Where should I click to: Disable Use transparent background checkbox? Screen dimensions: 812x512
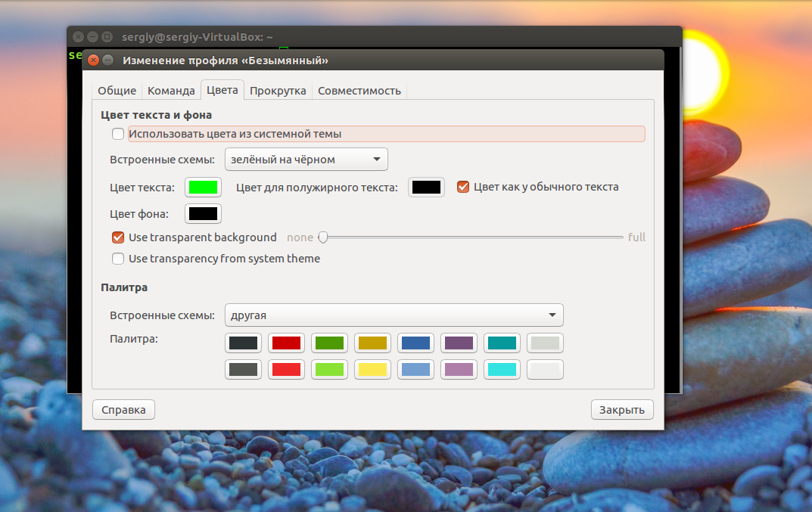tap(118, 237)
